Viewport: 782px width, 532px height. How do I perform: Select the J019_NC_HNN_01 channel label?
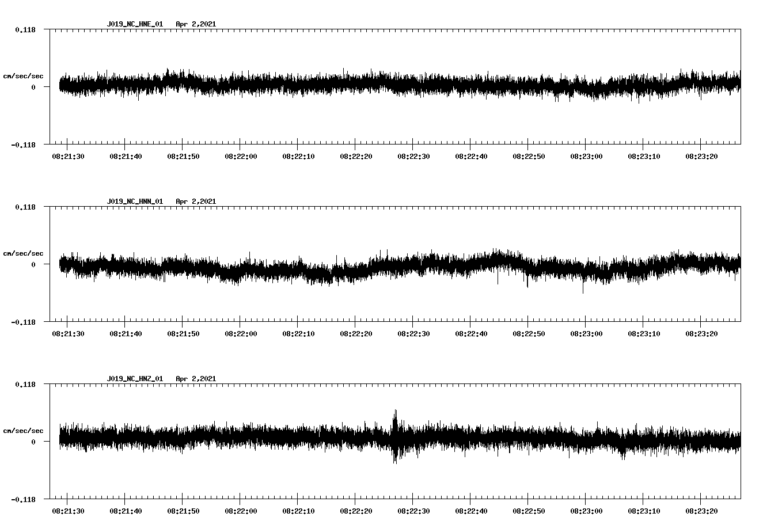pyautogui.click(x=135, y=202)
